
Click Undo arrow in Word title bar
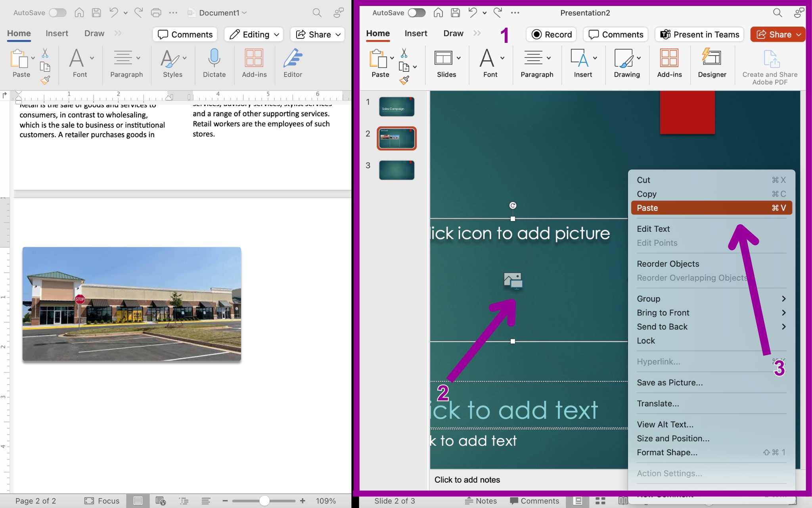point(114,13)
